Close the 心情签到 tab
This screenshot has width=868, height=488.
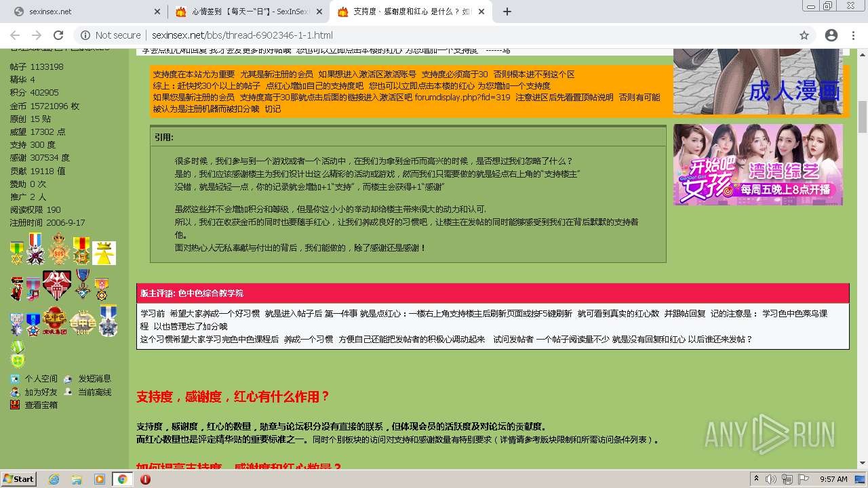319,12
